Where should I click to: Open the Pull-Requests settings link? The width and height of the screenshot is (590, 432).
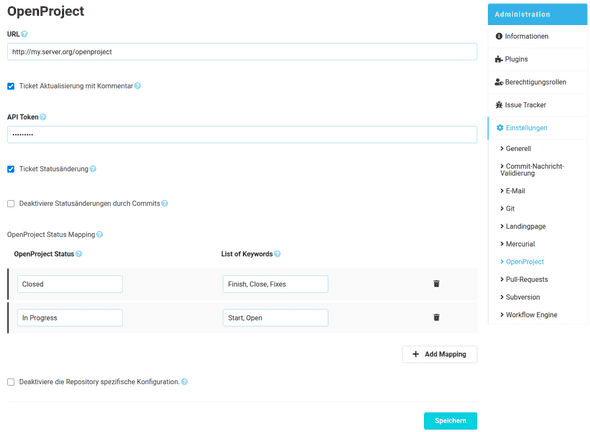point(527,279)
